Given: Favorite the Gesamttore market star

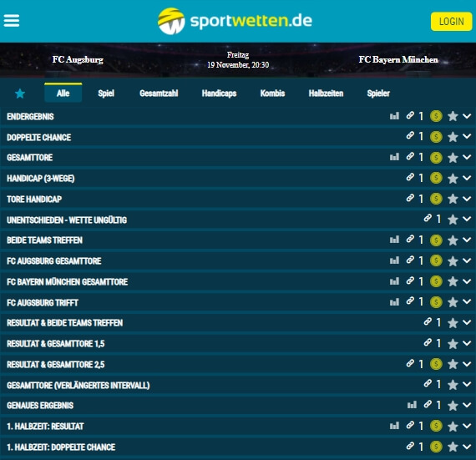Looking at the screenshot, I should (453, 158).
